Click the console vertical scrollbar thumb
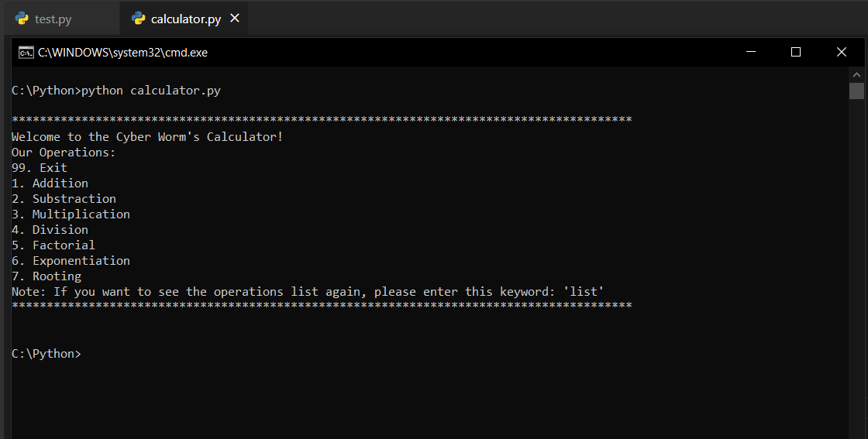This screenshot has height=439, width=868. tap(856, 91)
